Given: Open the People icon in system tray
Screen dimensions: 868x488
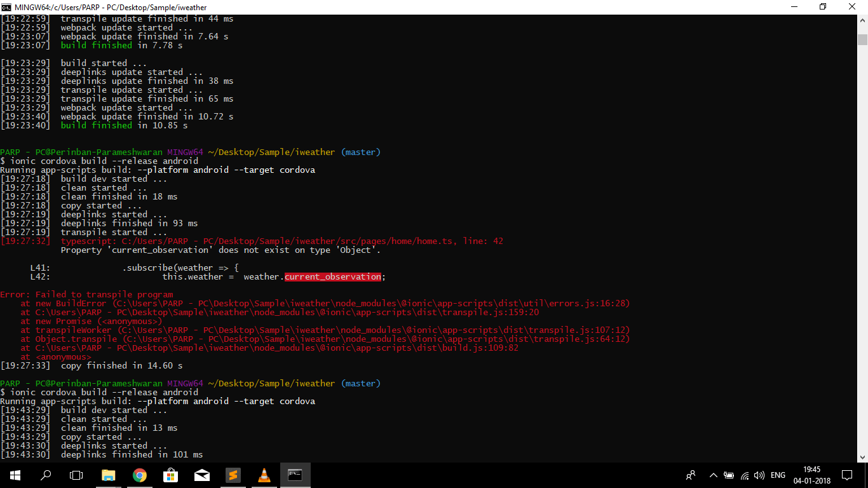Looking at the screenshot, I should tap(691, 475).
